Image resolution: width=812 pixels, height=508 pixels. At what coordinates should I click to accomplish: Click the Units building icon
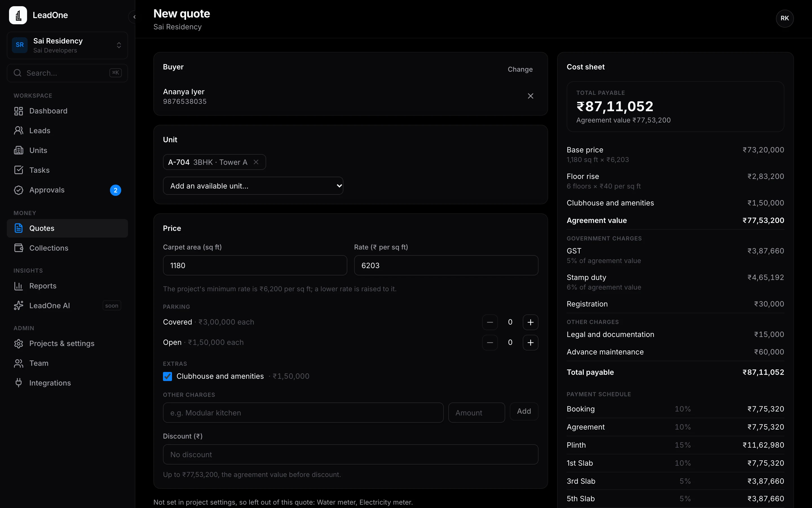click(x=18, y=150)
